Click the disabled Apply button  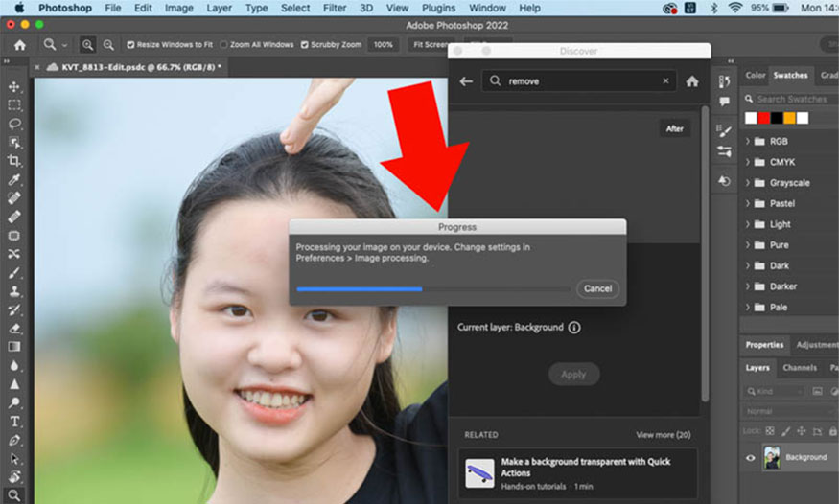point(573,374)
